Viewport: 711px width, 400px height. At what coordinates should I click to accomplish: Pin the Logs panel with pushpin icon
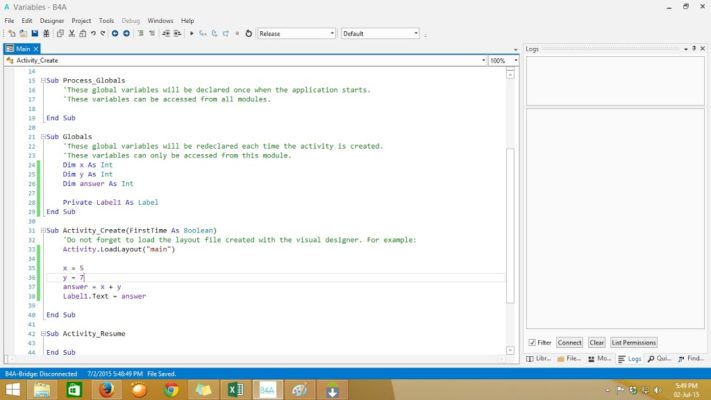pyautogui.click(x=694, y=49)
